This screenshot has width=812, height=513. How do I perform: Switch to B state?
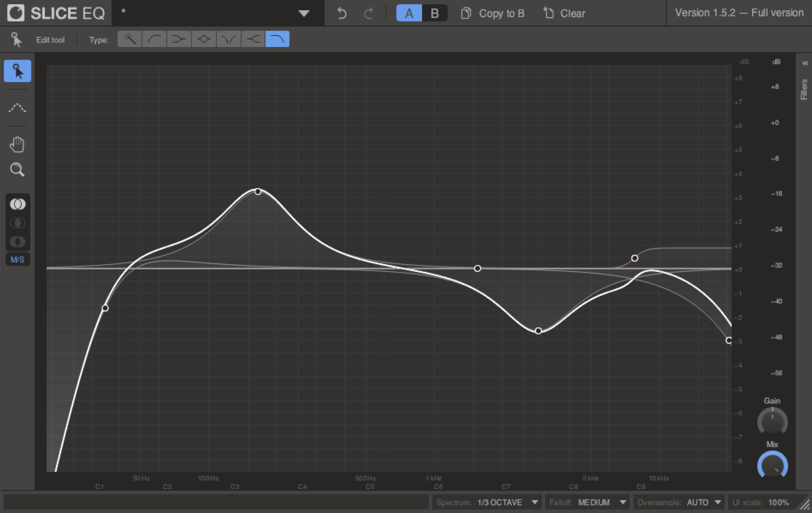[434, 13]
